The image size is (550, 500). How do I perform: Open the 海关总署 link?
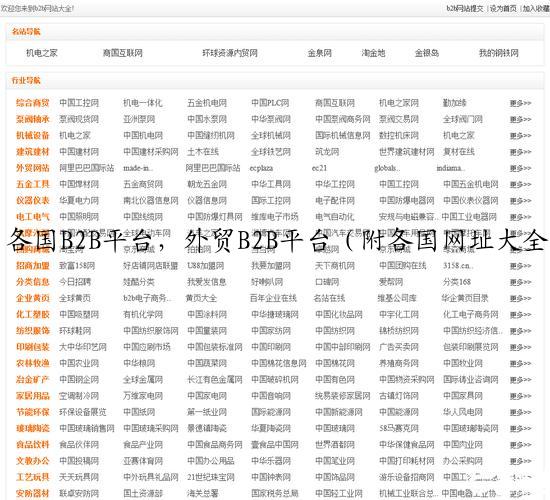[x=203, y=493]
